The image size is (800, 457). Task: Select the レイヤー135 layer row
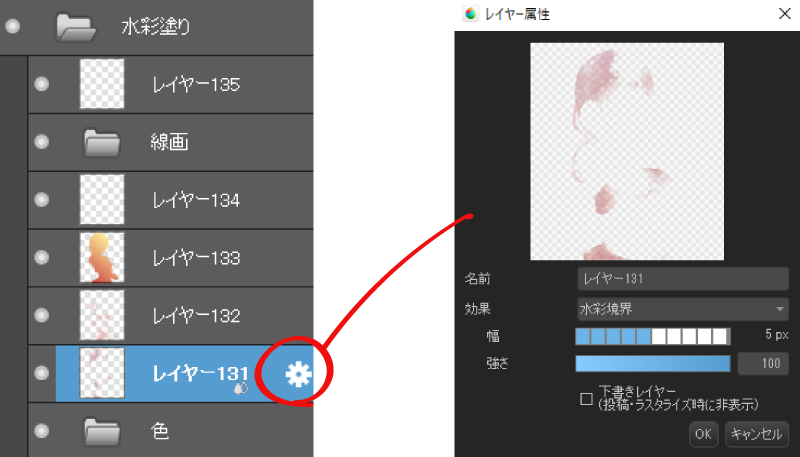[170, 85]
